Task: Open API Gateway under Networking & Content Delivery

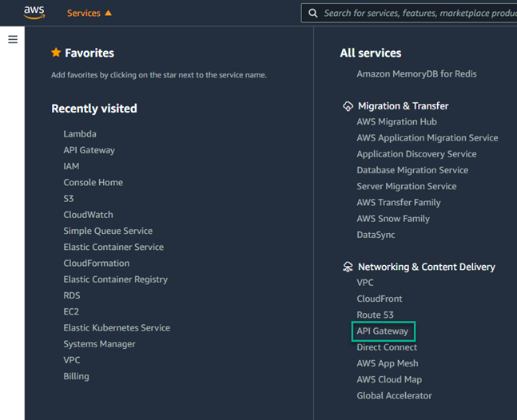Action: click(x=383, y=331)
